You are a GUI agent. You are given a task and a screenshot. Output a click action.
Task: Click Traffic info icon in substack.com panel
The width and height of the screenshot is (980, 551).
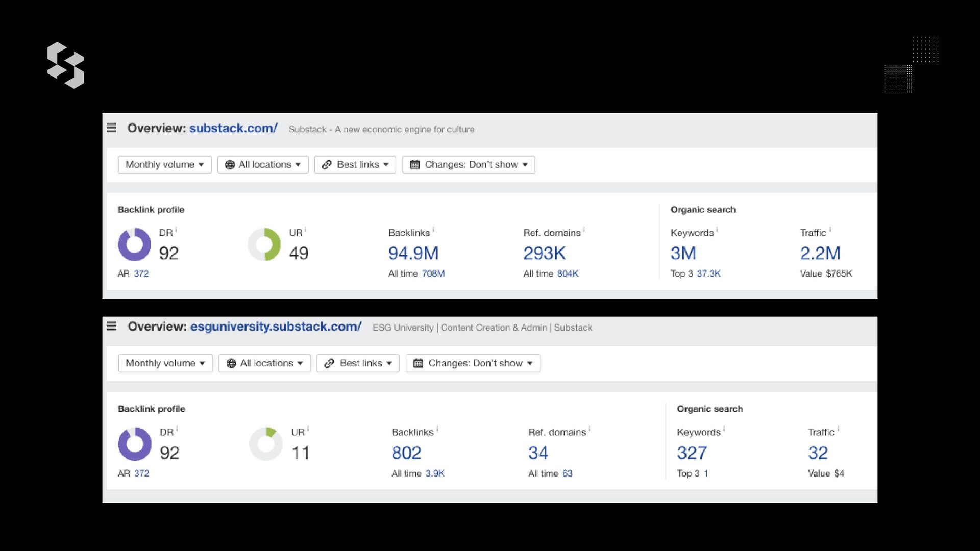pyautogui.click(x=830, y=230)
